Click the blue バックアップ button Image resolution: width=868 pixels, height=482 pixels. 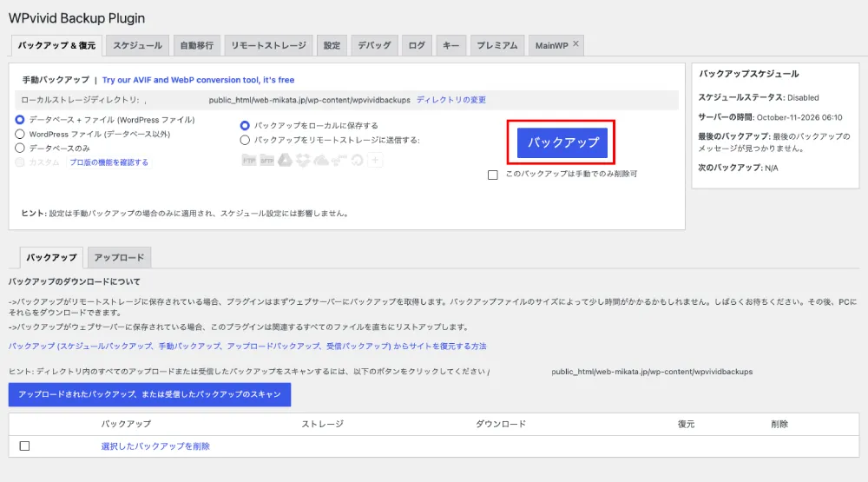point(562,142)
